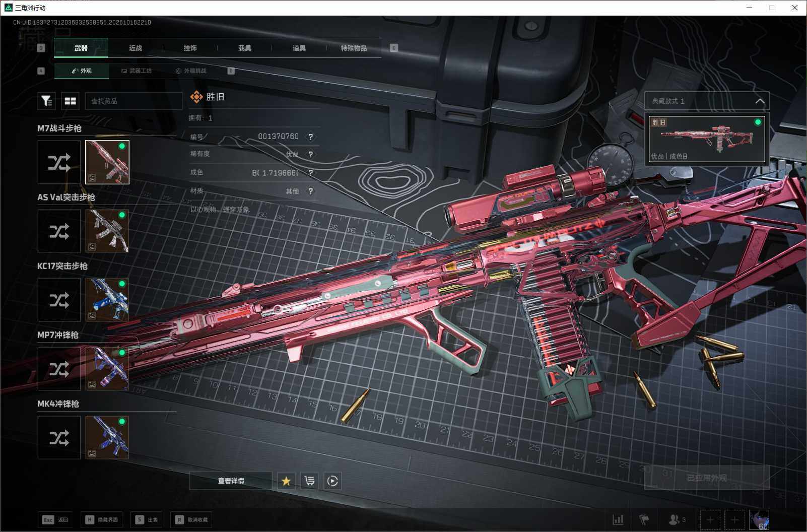
Task: Open the 道具 tab
Action: 299,48
